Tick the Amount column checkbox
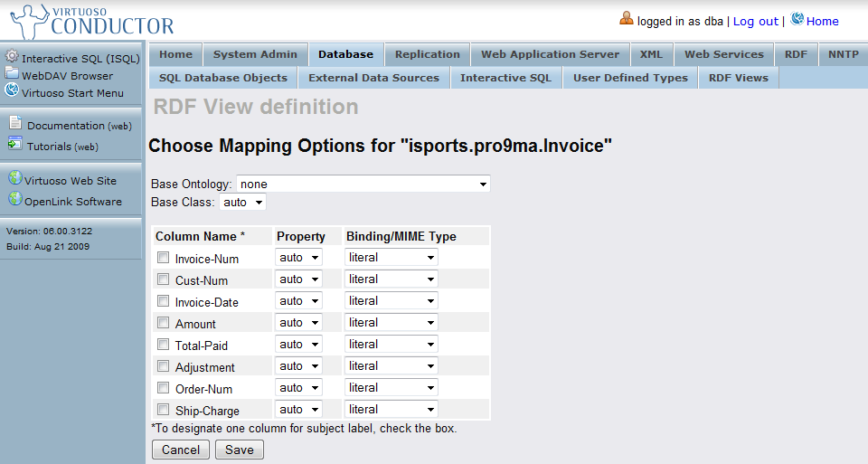 [x=163, y=323]
